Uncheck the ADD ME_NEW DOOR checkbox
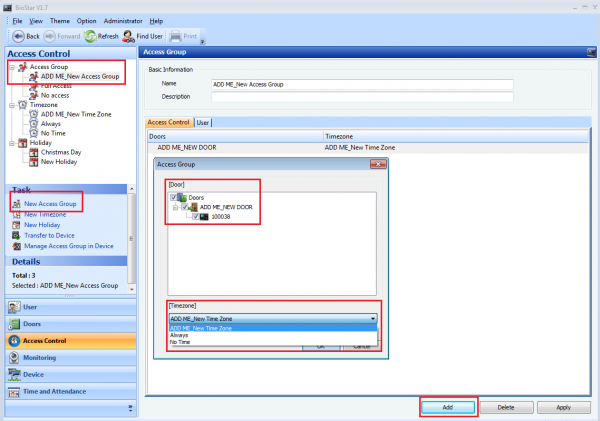The height and width of the screenshot is (421, 600). pyautogui.click(x=186, y=206)
